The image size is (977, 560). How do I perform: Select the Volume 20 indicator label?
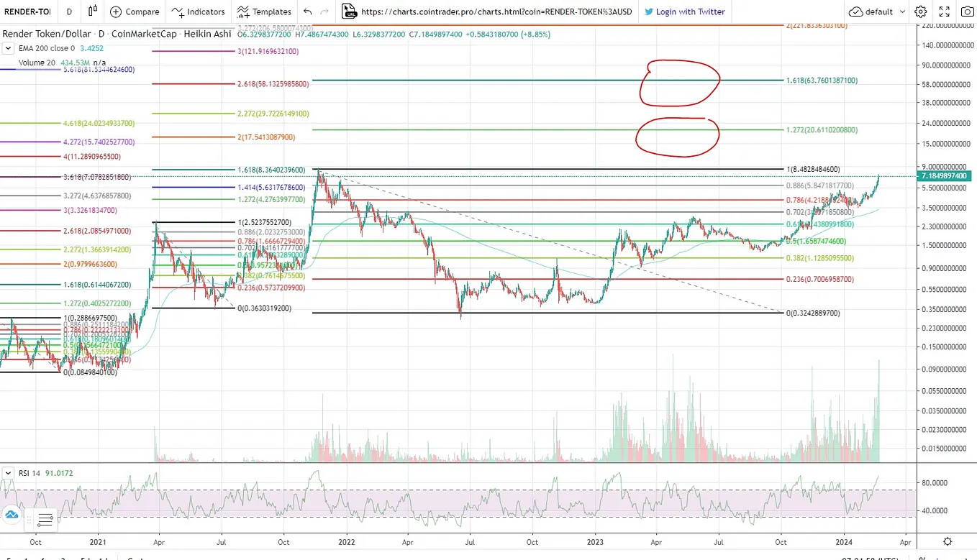pos(37,63)
